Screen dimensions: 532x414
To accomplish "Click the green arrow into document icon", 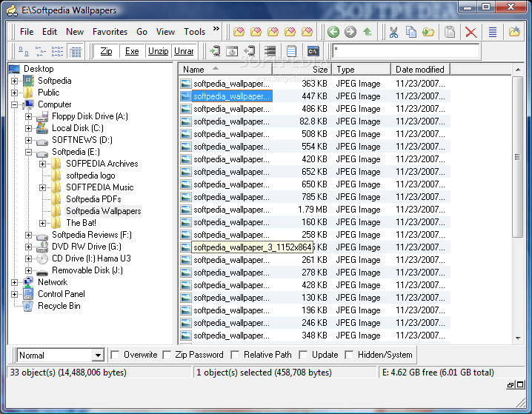I will (x=215, y=51).
